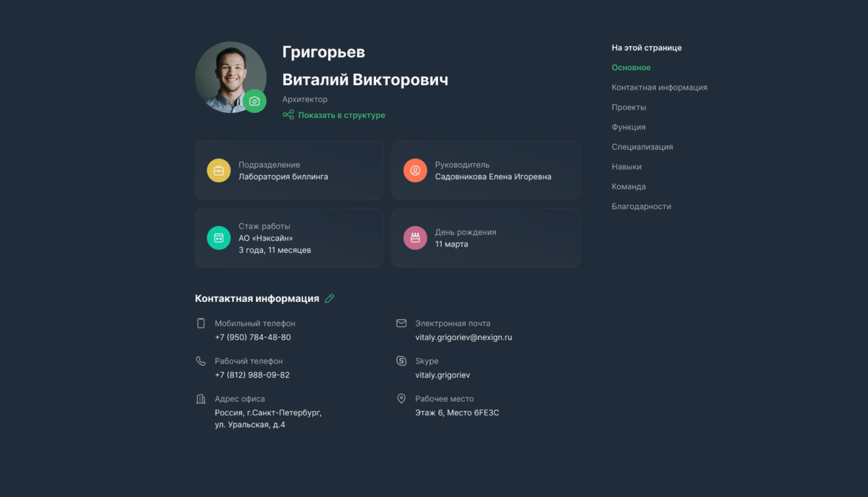Click the Skype logo icon
This screenshot has width=868, height=497.
pos(401,361)
